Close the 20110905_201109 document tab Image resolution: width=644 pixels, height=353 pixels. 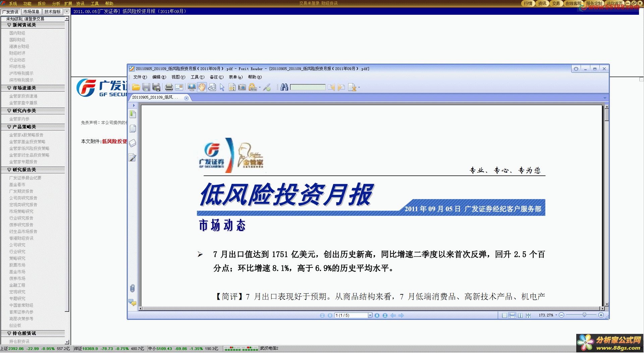(186, 98)
